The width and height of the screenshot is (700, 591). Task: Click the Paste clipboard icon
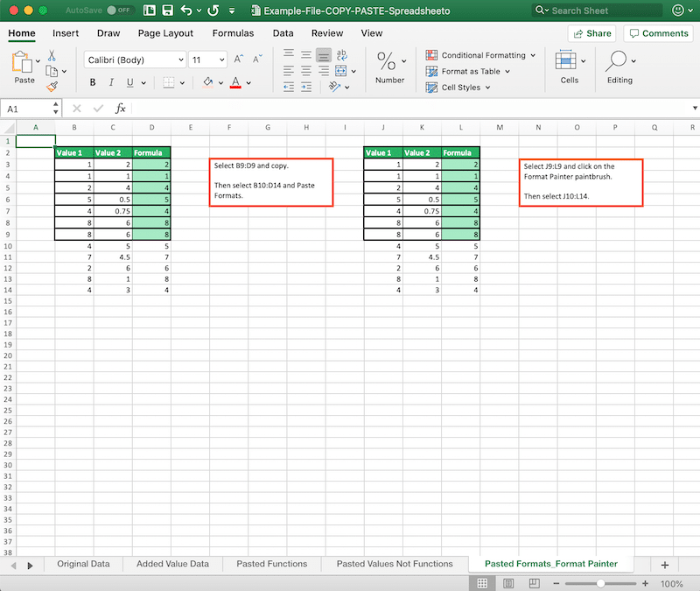pos(22,61)
